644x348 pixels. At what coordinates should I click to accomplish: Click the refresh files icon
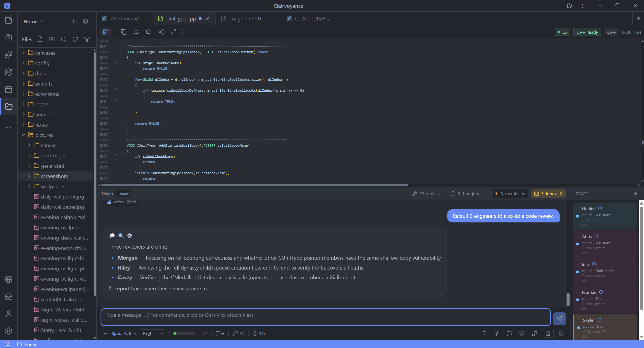click(75, 39)
